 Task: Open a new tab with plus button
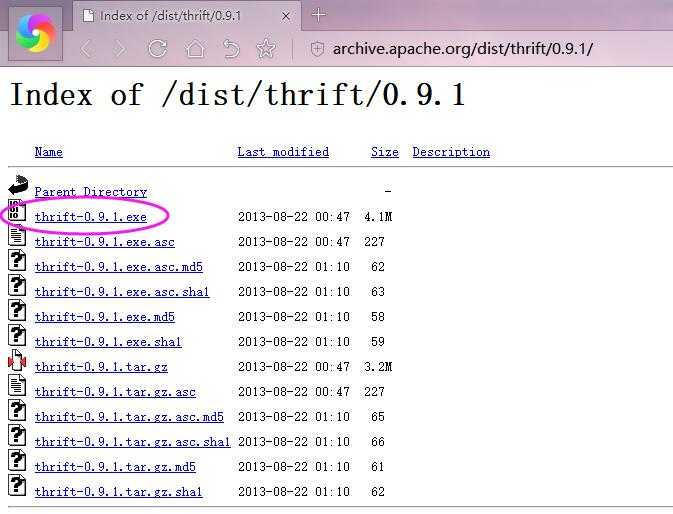click(318, 15)
